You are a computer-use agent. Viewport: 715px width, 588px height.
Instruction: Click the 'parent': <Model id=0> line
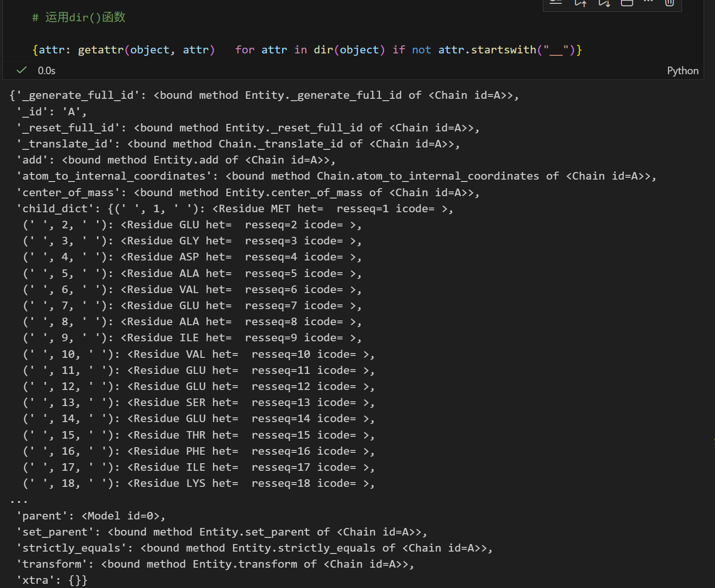click(x=91, y=516)
